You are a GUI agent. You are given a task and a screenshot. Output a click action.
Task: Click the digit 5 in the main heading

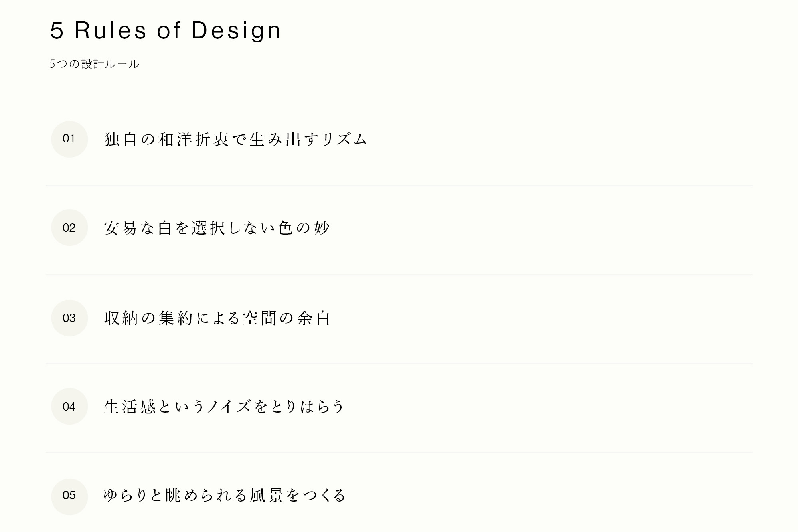(57, 31)
